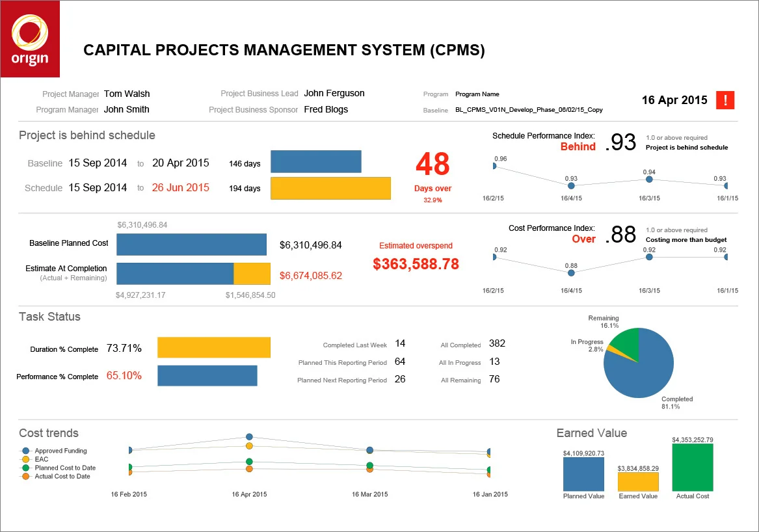Select the yellow Schedule 194 days bar
759x532 pixels.
(330, 189)
